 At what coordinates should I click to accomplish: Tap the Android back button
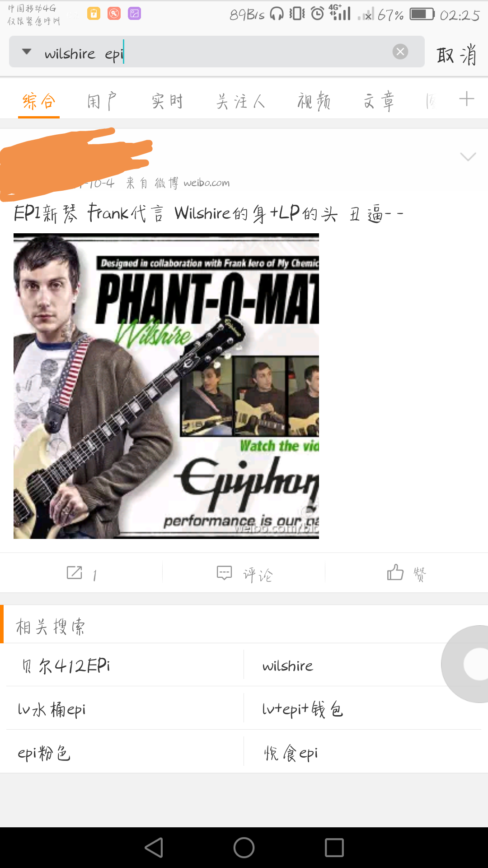coord(154,848)
